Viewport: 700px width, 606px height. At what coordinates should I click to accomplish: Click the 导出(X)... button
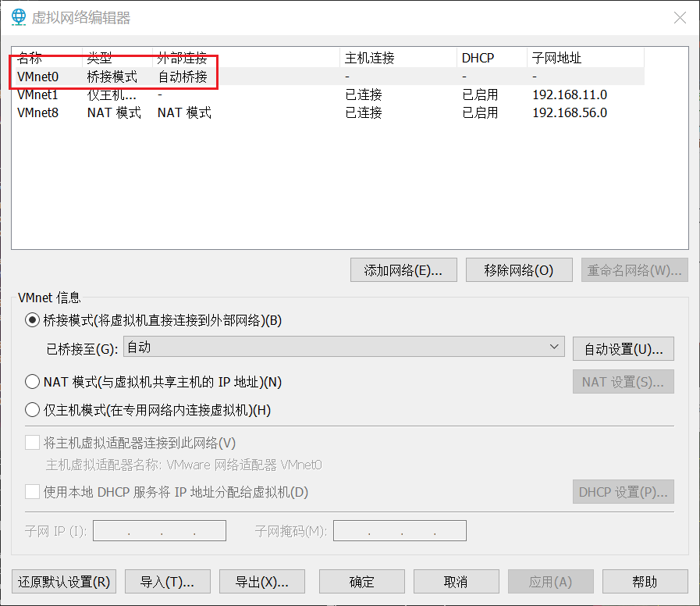pos(262,582)
